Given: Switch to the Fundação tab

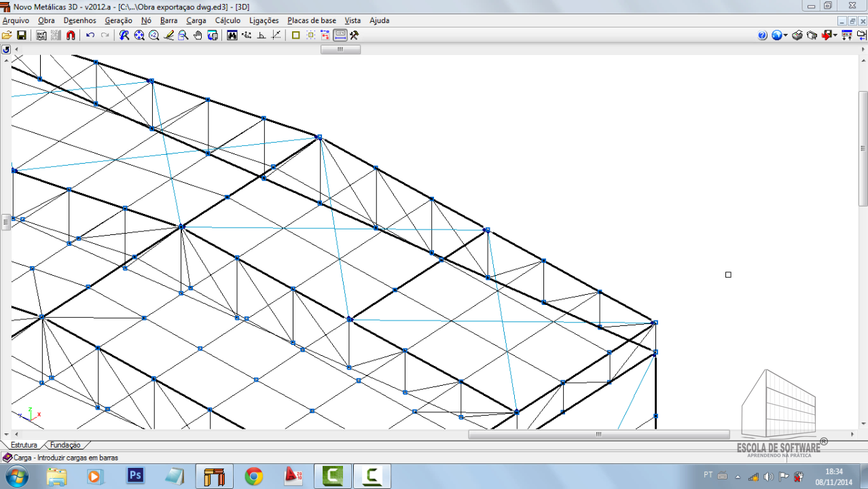Looking at the screenshot, I should pyautogui.click(x=65, y=445).
